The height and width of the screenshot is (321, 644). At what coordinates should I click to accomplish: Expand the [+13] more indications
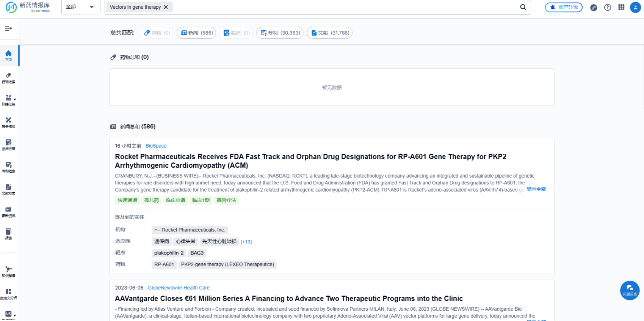(x=246, y=242)
